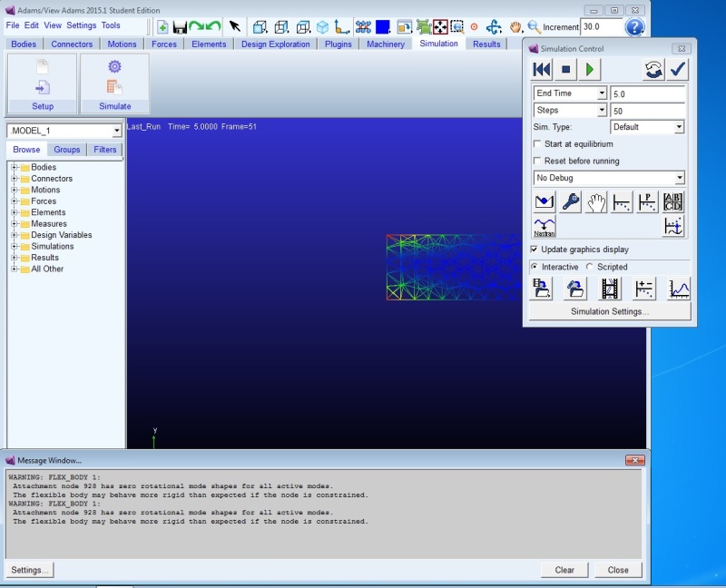The image size is (726, 588).
Task: Expand the Results tree folder
Action: click(x=14, y=258)
